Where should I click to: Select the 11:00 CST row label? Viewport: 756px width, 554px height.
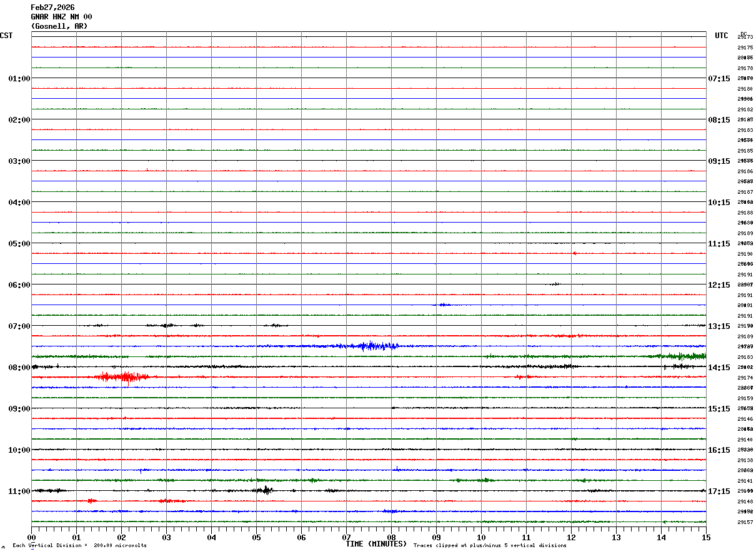pyautogui.click(x=19, y=491)
